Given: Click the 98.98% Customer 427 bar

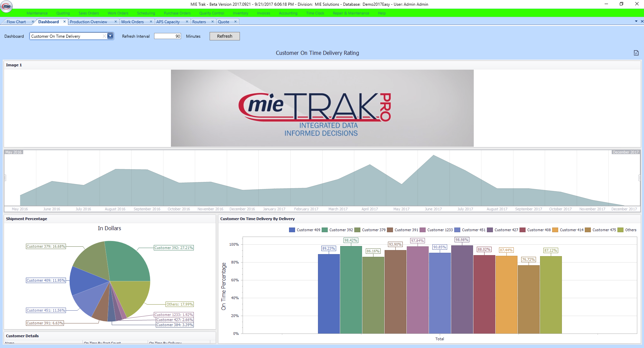Looking at the screenshot, I should 462,289.
